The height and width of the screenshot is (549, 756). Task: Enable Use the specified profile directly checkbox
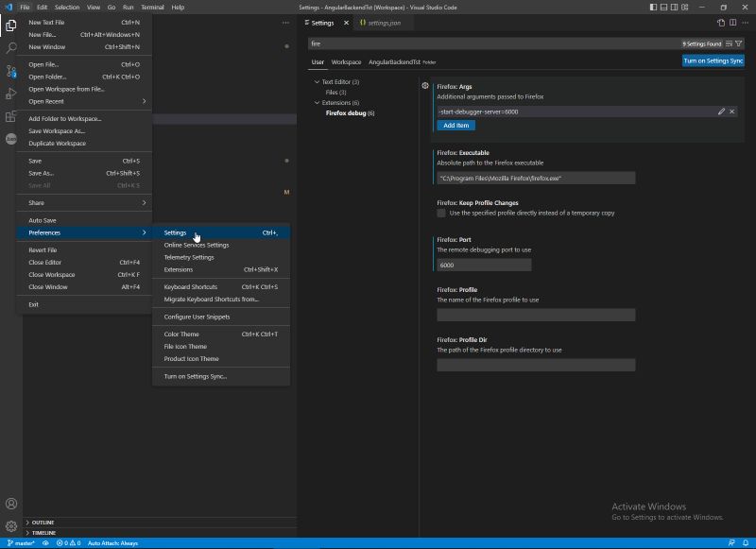tap(439, 214)
